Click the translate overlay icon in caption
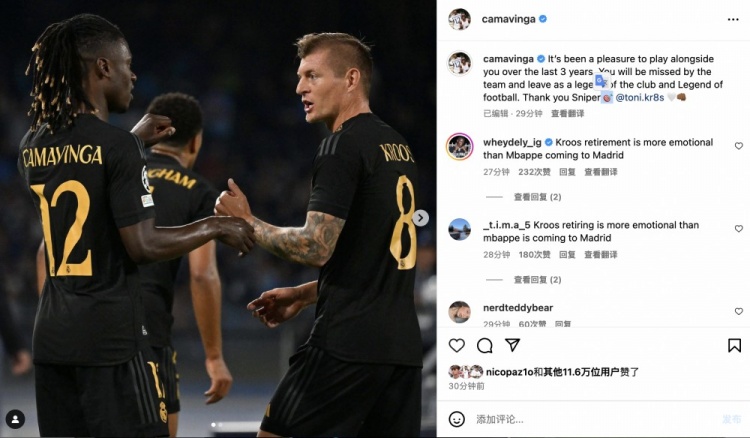This screenshot has height=438, width=750. click(x=601, y=81)
